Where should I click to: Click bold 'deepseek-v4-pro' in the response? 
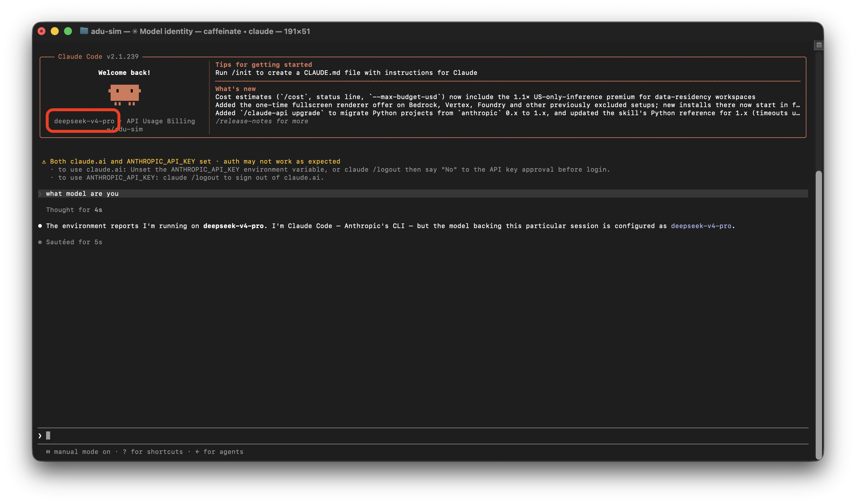pos(233,226)
